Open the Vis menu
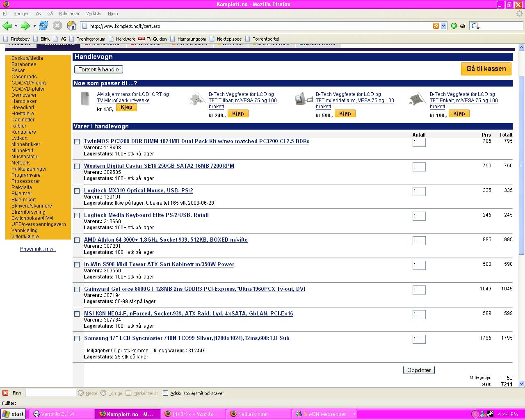This screenshot has width=525, height=420. pos(38,14)
